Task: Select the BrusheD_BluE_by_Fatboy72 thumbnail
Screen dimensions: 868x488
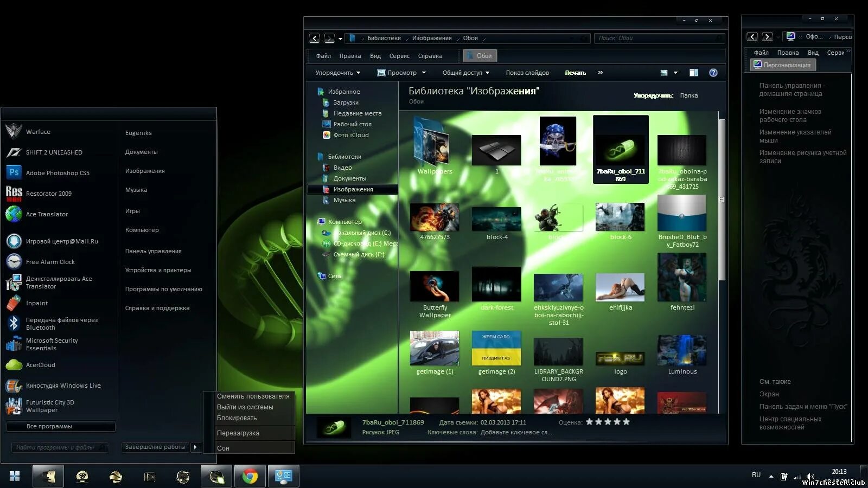Action: click(682, 222)
